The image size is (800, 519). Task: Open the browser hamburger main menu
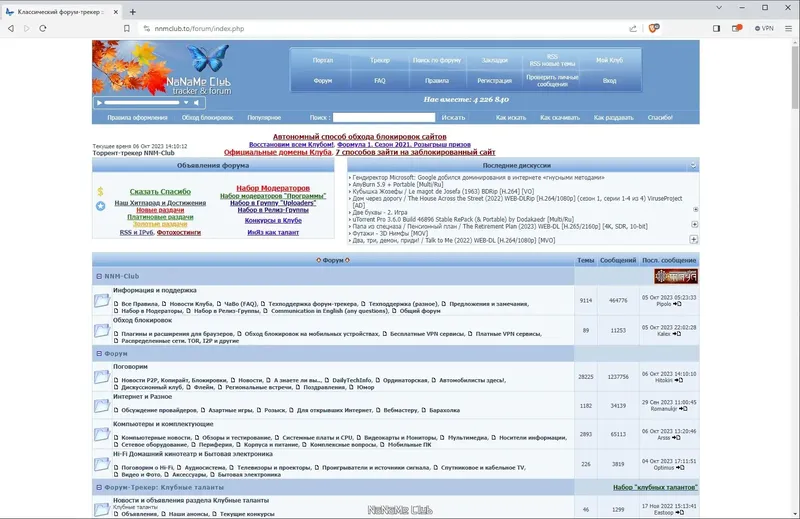tap(788, 29)
